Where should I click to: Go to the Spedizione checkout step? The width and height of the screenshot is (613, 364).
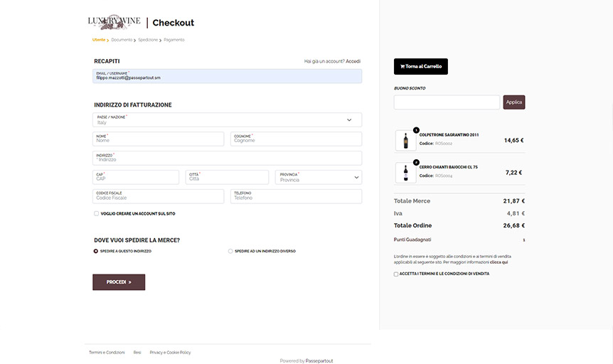(148, 40)
